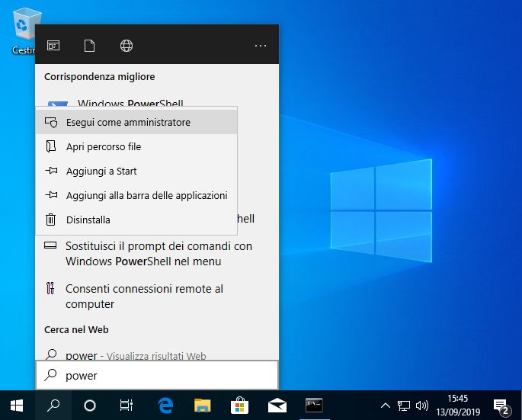Select Aggiungi a Start
Screen dimensions: 522x420
[136, 171]
